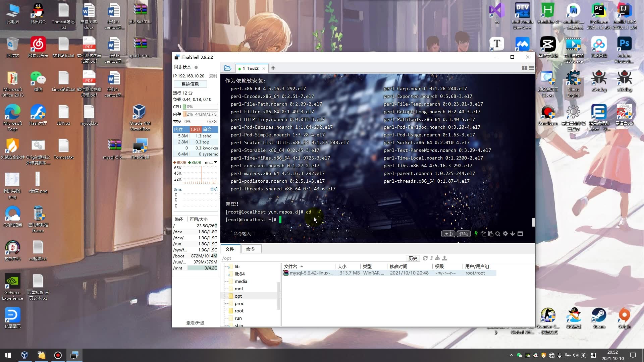Open terminal settings gear icon

coord(505,234)
